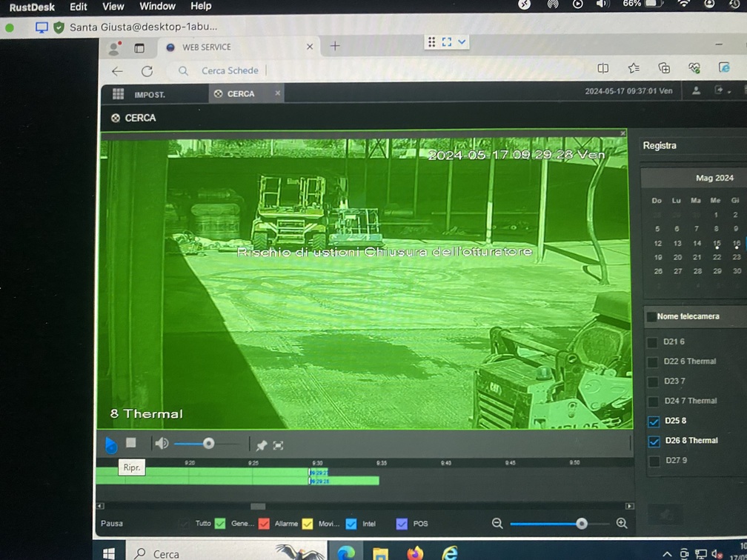This screenshot has height=560, width=747.
Task: Open the browser tab actions icon
Action: pos(139,48)
